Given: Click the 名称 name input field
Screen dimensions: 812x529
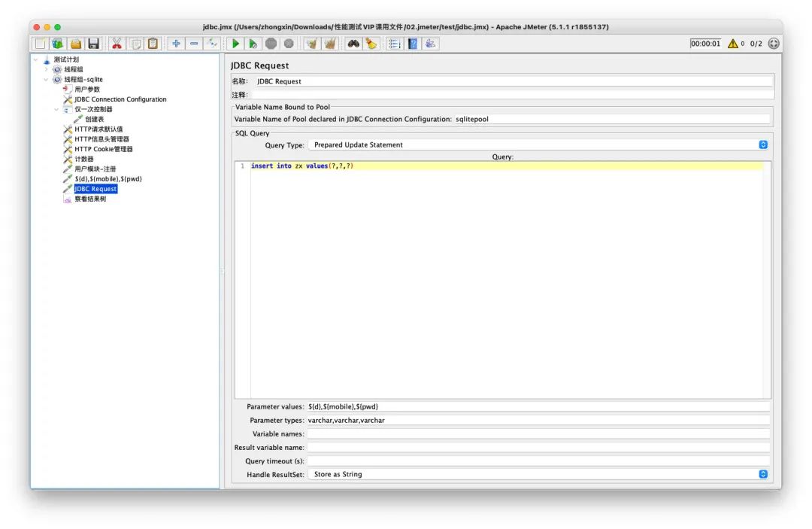Looking at the screenshot, I should [x=513, y=81].
